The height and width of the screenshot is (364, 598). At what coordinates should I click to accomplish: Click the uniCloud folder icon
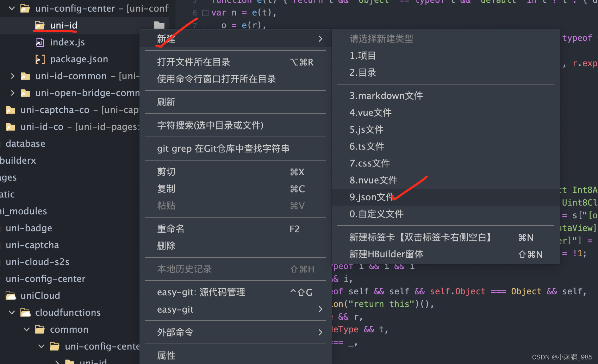[11, 296]
